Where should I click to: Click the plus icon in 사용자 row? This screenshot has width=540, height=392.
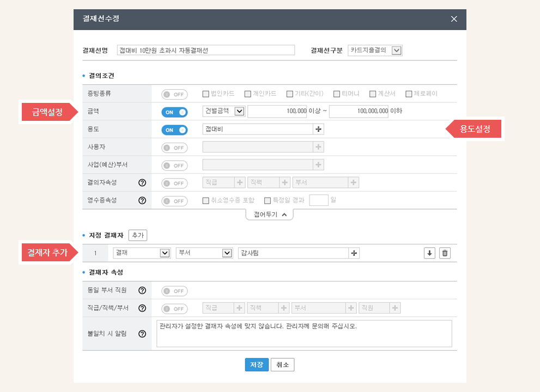pyautogui.click(x=319, y=147)
